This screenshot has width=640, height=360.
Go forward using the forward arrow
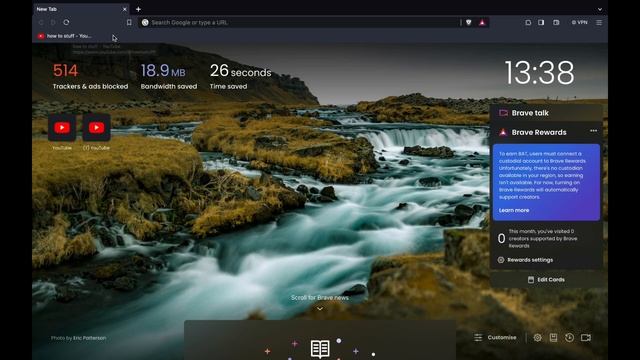(x=53, y=22)
